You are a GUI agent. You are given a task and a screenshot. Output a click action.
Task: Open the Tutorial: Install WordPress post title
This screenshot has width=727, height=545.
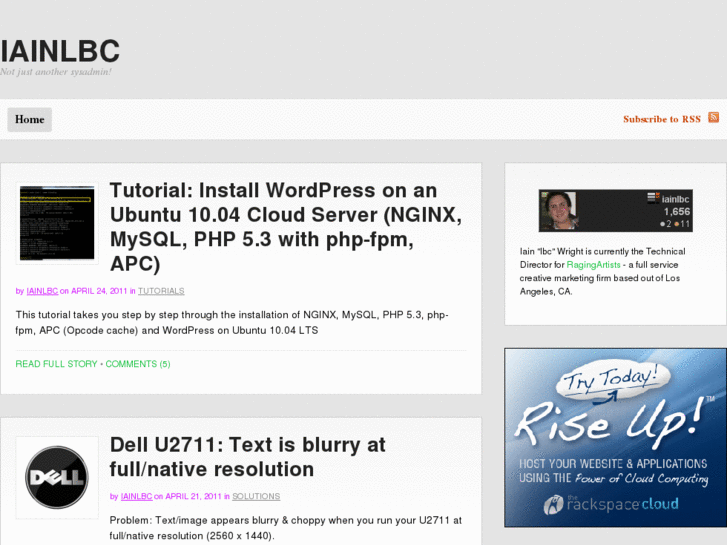point(286,227)
